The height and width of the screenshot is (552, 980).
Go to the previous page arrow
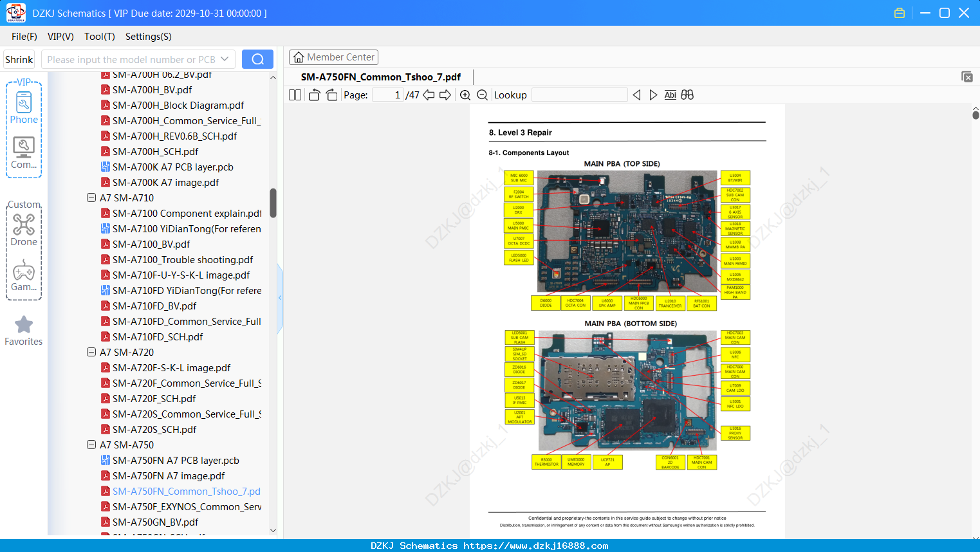point(429,95)
